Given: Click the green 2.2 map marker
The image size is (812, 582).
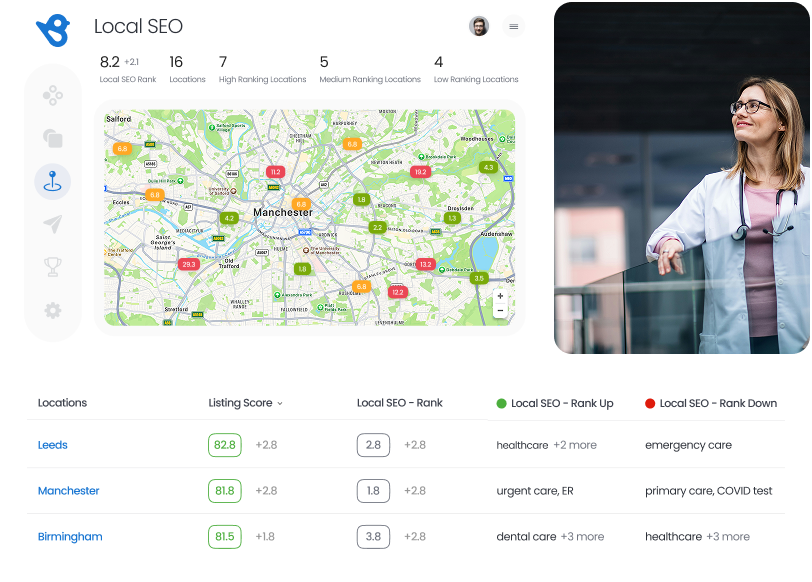Looking at the screenshot, I should 378,227.
